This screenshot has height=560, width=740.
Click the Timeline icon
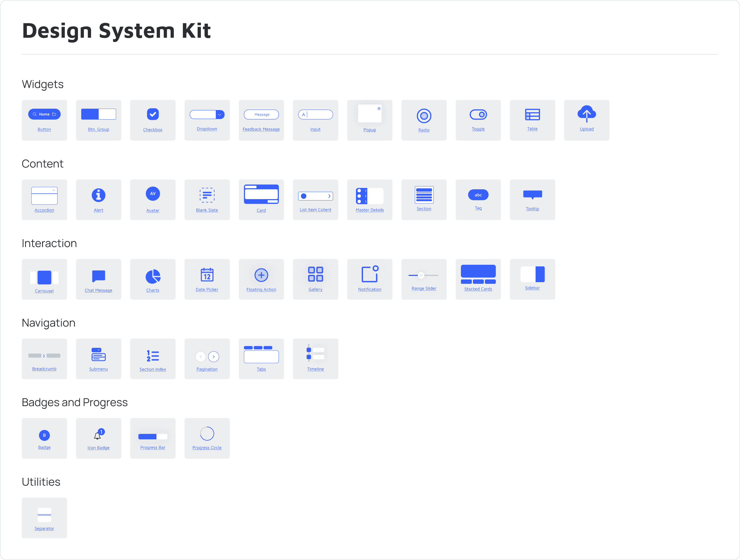pyautogui.click(x=315, y=353)
